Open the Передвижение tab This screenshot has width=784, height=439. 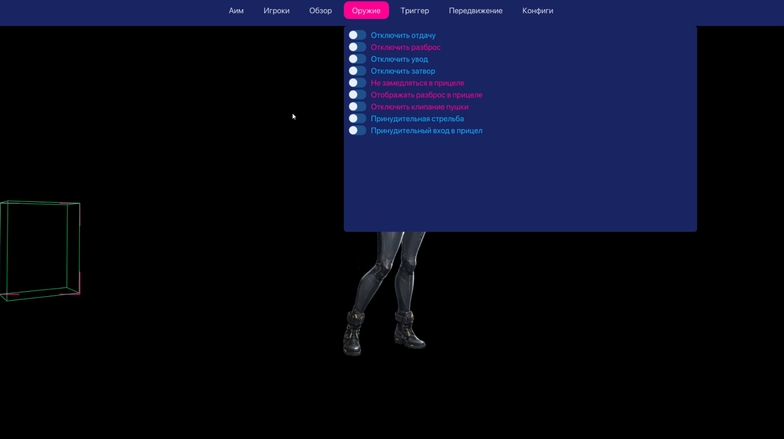tap(475, 11)
